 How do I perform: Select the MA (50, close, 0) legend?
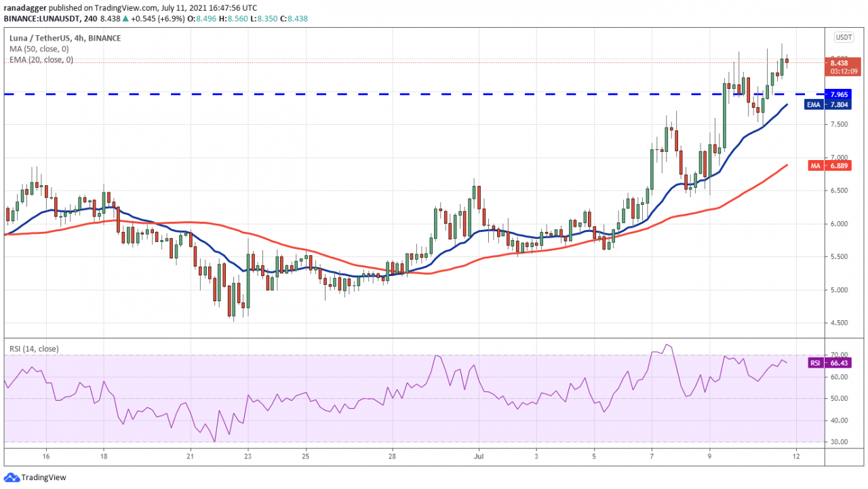(39, 49)
